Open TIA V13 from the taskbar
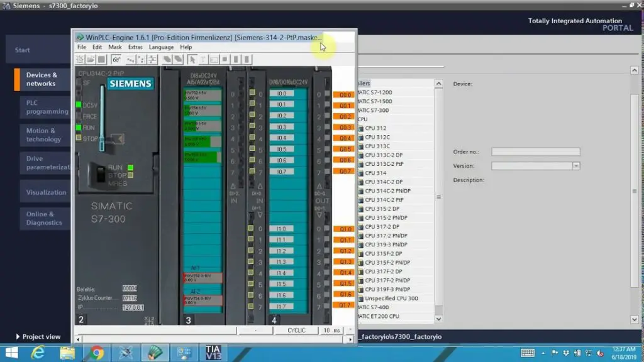Image resolution: width=644 pixels, height=362 pixels. (x=213, y=353)
